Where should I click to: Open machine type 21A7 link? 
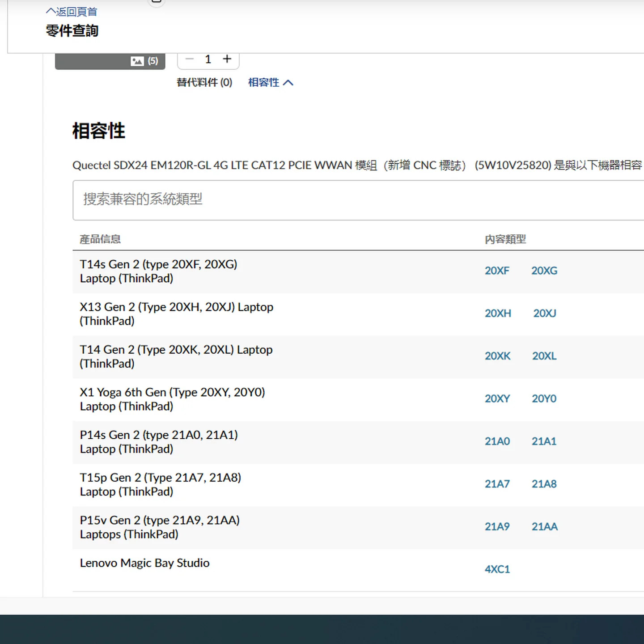tap(497, 484)
